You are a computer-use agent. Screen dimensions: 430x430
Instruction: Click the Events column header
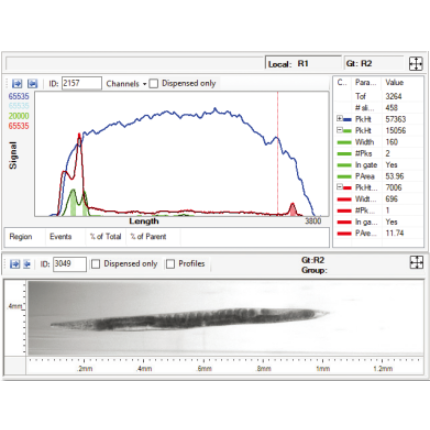tap(60, 237)
